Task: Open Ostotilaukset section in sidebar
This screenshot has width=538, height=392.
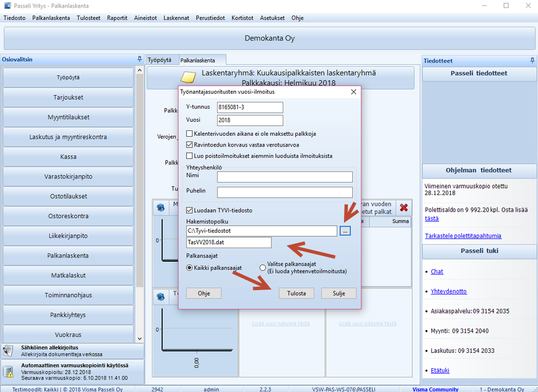Action: coord(68,196)
